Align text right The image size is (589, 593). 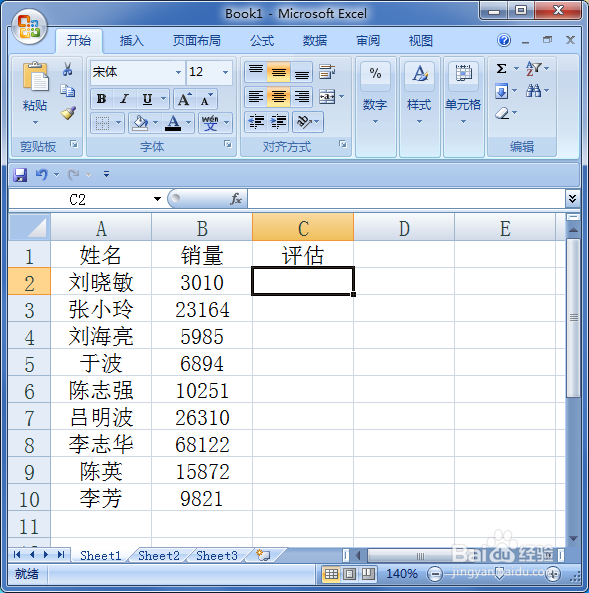(301, 96)
